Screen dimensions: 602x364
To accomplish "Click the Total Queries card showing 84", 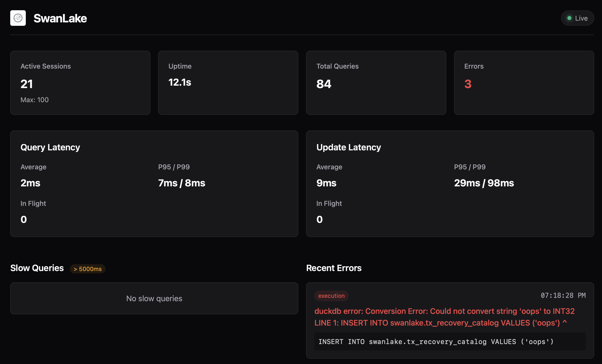I will click(376, 83).
